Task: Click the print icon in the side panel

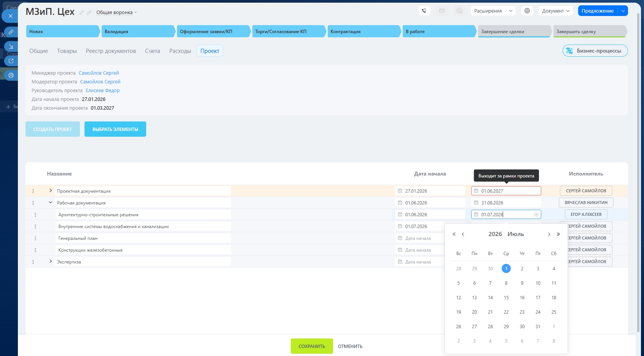Action: click(x=11, y=75)
